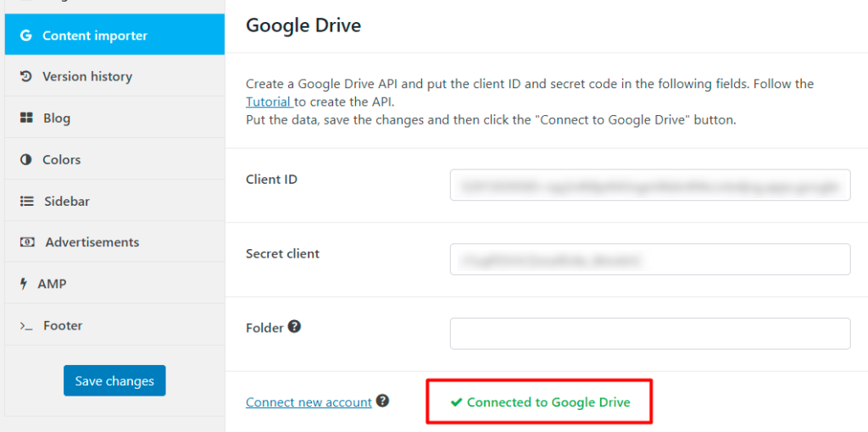Click the help icon beside Folder
Screen dimensions: 868x432
coord(295,327)
